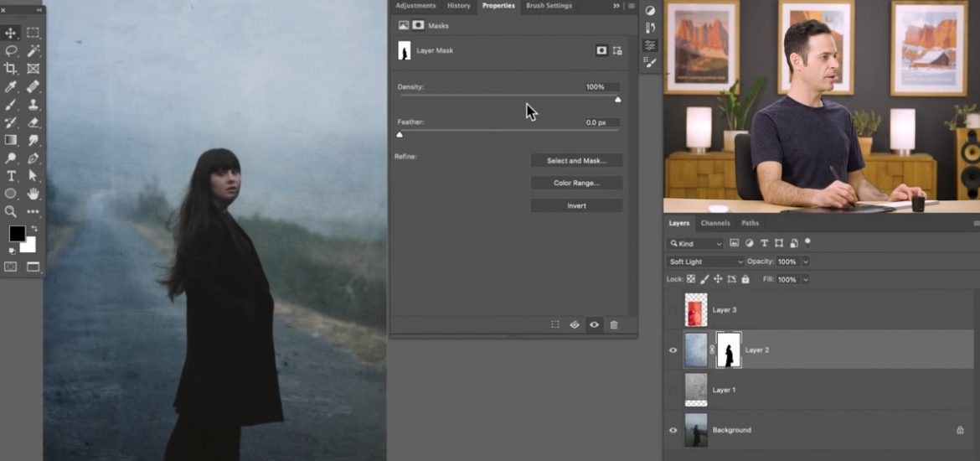980x461 pixels.
Task: Toggle pixel layer filter
Action: pos(735,243)
